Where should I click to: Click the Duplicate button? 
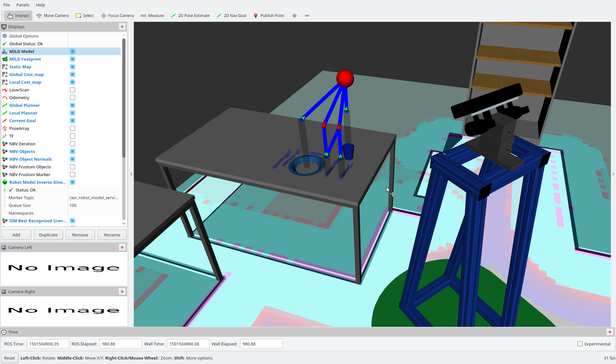[48, 235]
